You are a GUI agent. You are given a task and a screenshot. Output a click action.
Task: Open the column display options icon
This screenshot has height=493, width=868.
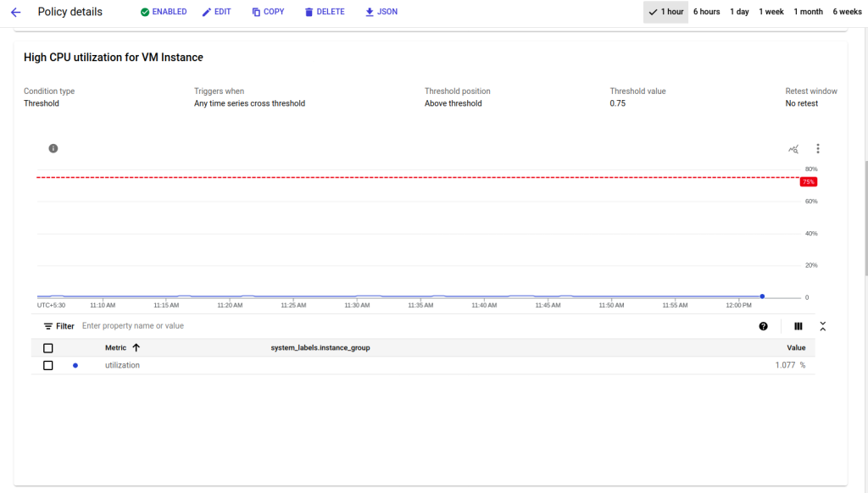click(798, 326)
